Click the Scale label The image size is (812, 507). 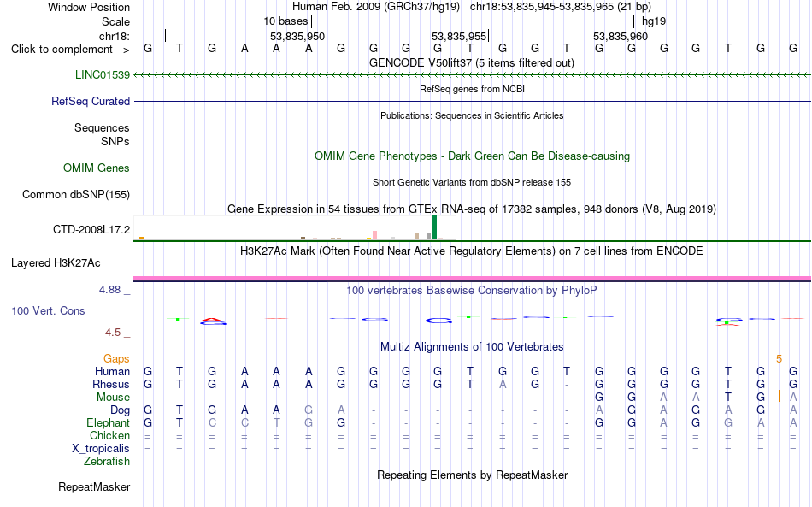point(115,21)
